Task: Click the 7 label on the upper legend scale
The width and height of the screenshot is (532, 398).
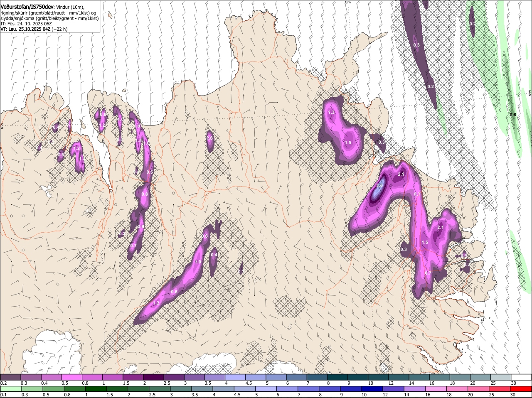Action: (308, 383)
